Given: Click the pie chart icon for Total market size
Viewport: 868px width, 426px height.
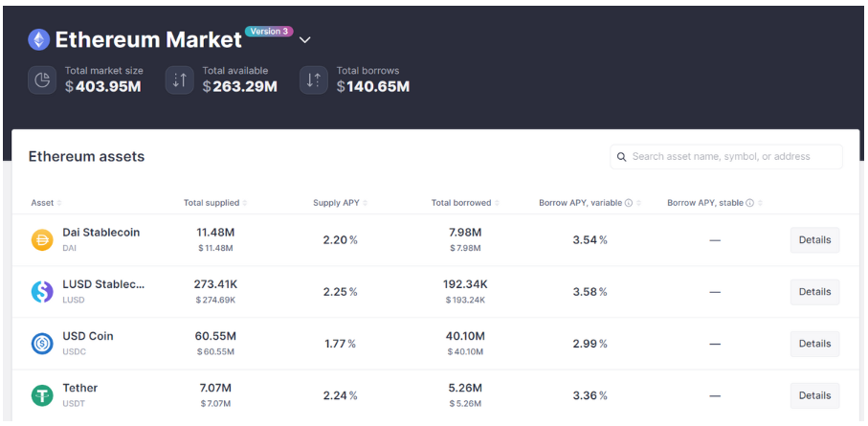Looking at the screenshot, I should pyautogui.click(x=42, y=79).
